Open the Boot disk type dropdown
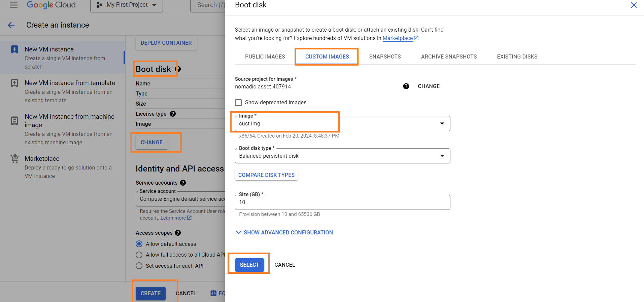This screenshot has width=644, height=302. [x=342, y=156]
